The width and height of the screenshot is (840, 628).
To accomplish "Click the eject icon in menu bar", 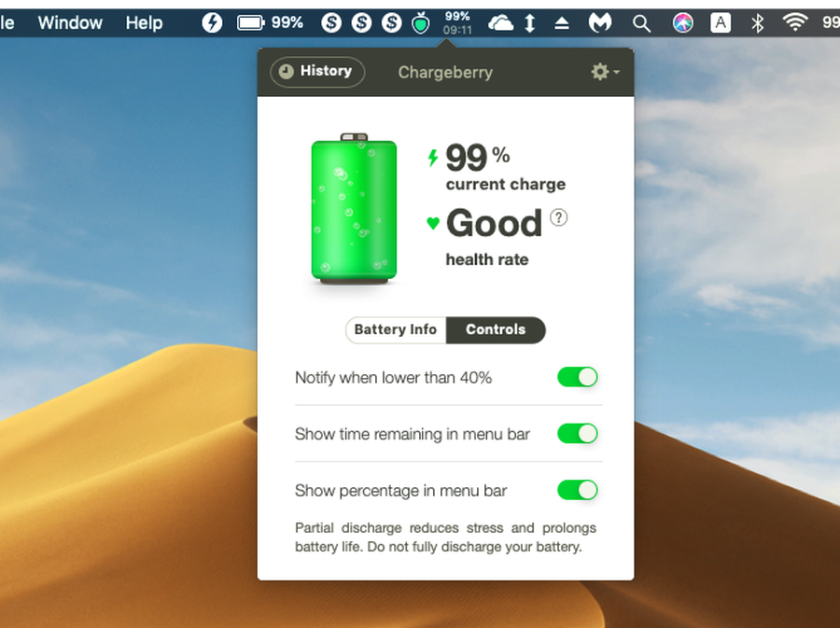I will point(562,23).
